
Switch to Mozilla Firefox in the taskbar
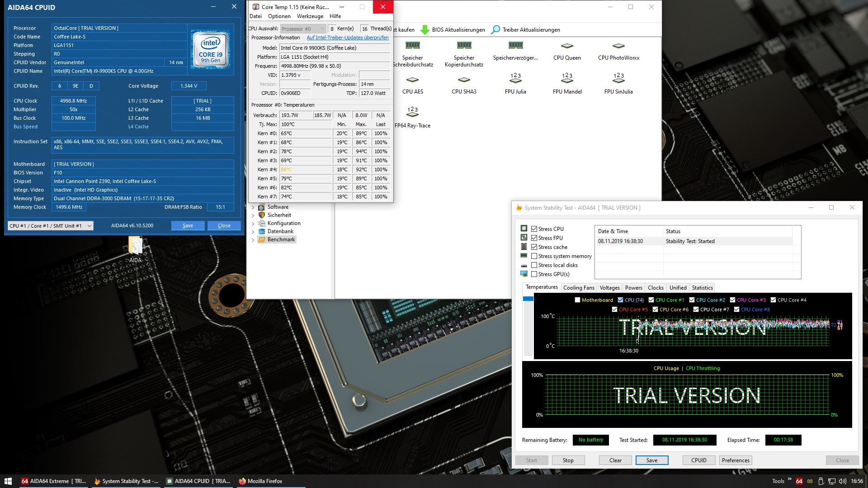[x=271, y=481]
